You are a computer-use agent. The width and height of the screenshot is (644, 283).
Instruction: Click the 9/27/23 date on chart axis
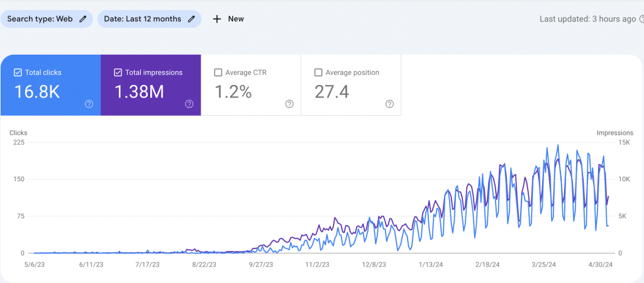[x=260, y=265]
